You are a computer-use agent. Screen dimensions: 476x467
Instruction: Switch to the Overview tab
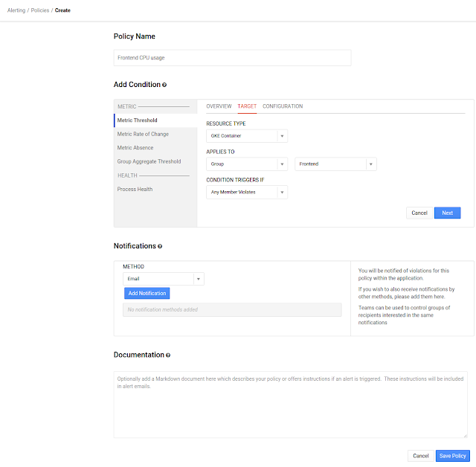pos(219,106)
